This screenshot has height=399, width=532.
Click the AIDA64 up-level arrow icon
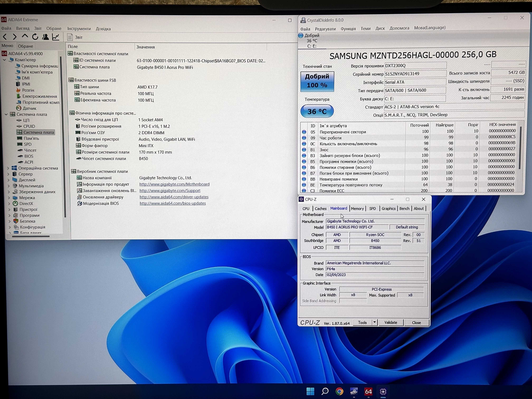click(x=25, y=37)
